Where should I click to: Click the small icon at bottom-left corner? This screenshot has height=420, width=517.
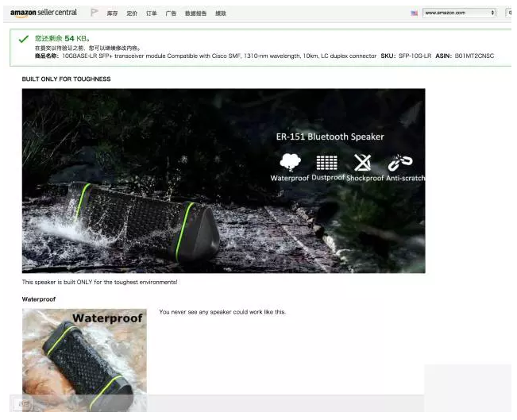tap(24, 404)
